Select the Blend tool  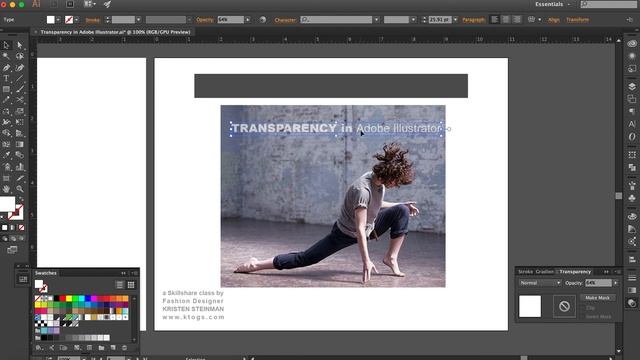[19, 155]
